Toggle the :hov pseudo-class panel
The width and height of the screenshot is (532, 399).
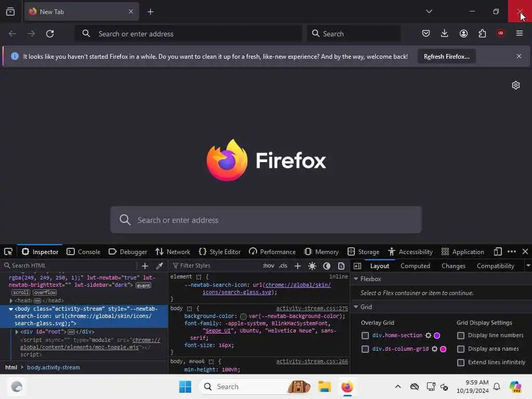(269, 265)
